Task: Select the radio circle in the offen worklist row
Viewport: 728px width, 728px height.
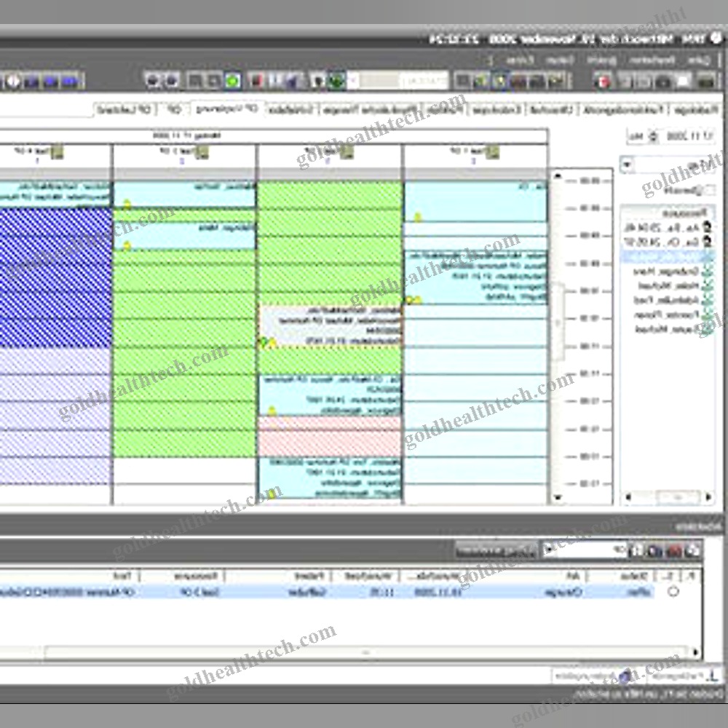Action: pyautogui.click(x=673, y=591)
